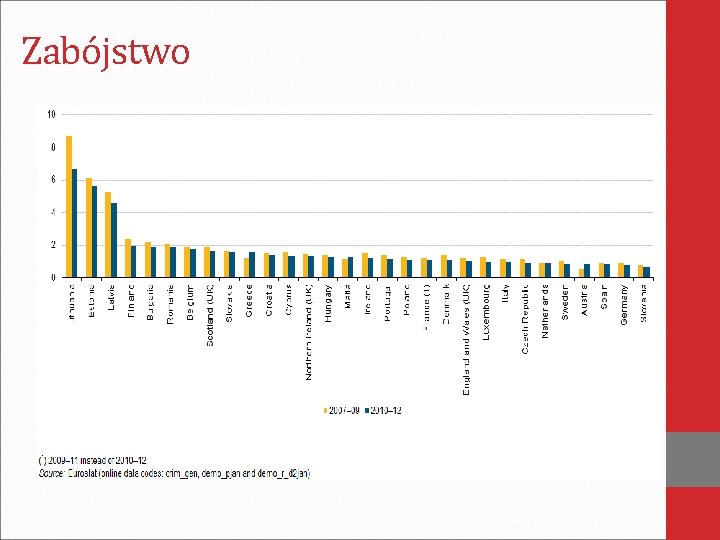Screen dimensions: 720x540
Task: Select the "2010–12" legend label
Action: [386, 411]
